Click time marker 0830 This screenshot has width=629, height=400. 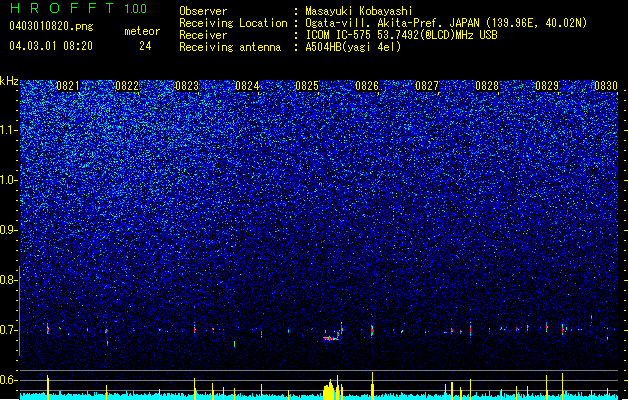606,86
